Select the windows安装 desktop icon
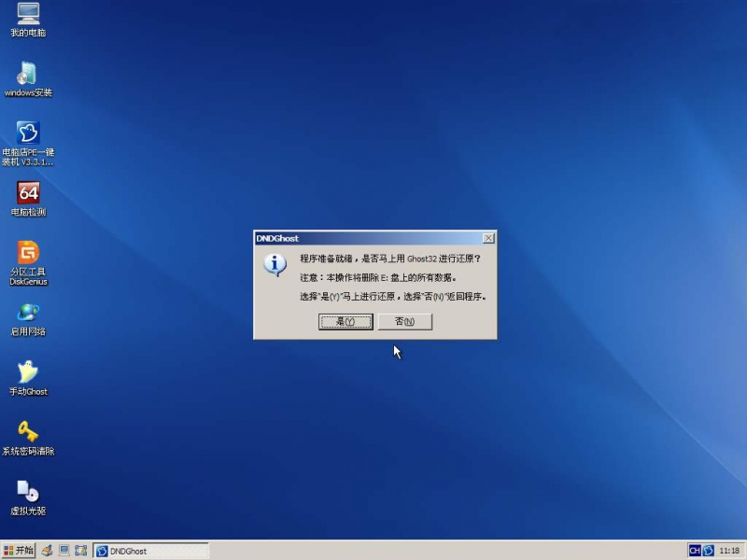This screenshot has height=560, width=747. point(28,79)
